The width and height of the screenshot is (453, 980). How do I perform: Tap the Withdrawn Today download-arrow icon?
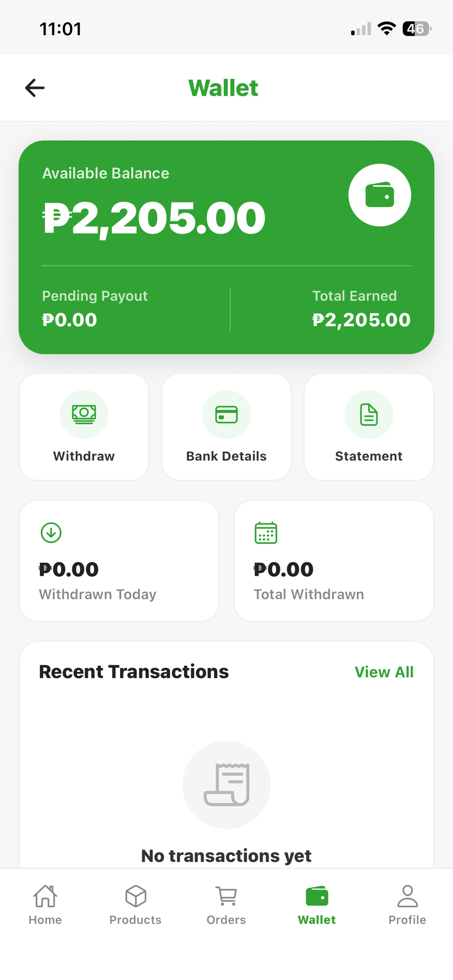51,533
